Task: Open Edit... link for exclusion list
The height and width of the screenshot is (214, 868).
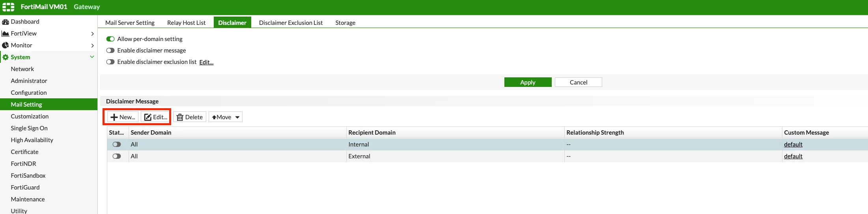Action: (206, 62)
